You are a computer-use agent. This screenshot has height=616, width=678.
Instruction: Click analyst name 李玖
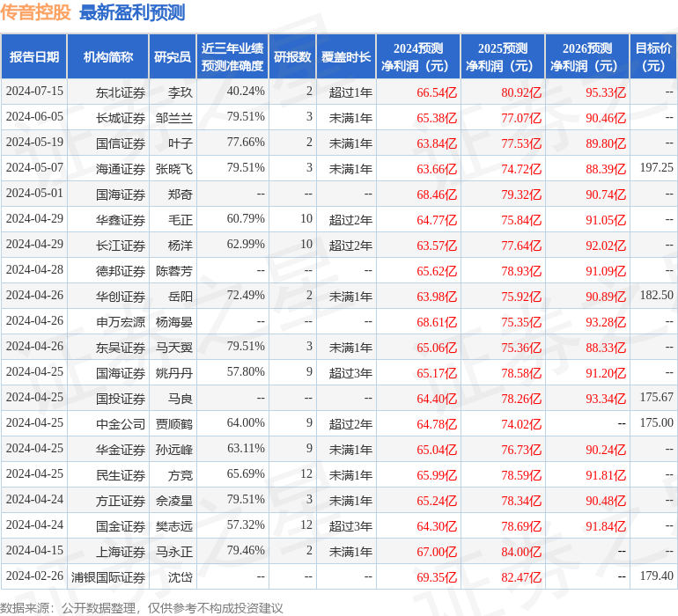click(x=180, y=92)
